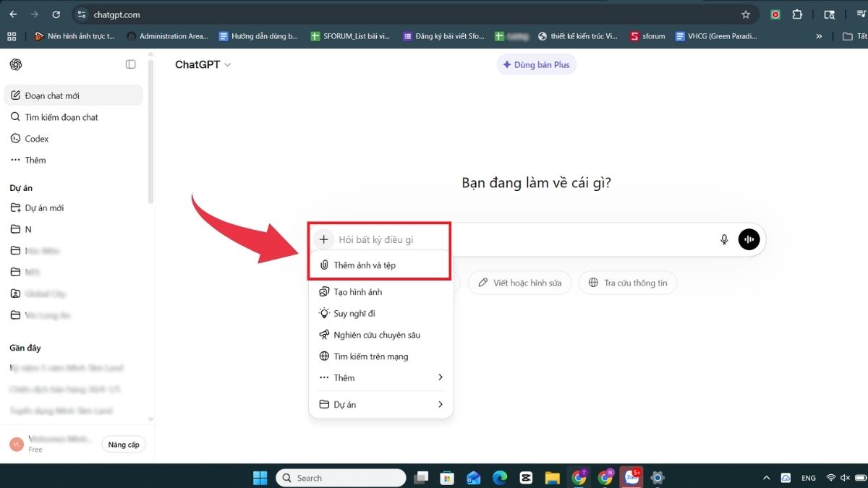This screenshot has height=488, width=868.
Task: Open voice mode with the black waveform button
Action: pos(749,239)
